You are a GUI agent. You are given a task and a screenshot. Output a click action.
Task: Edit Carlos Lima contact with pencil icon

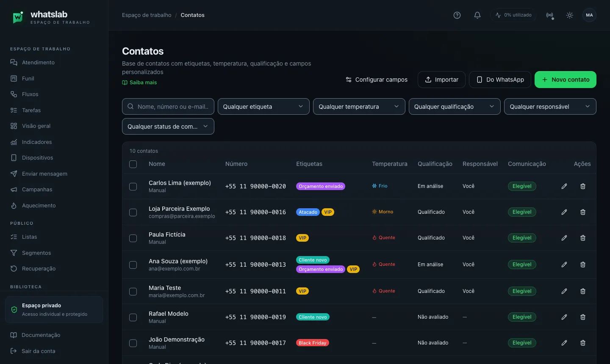coord(564,186)
